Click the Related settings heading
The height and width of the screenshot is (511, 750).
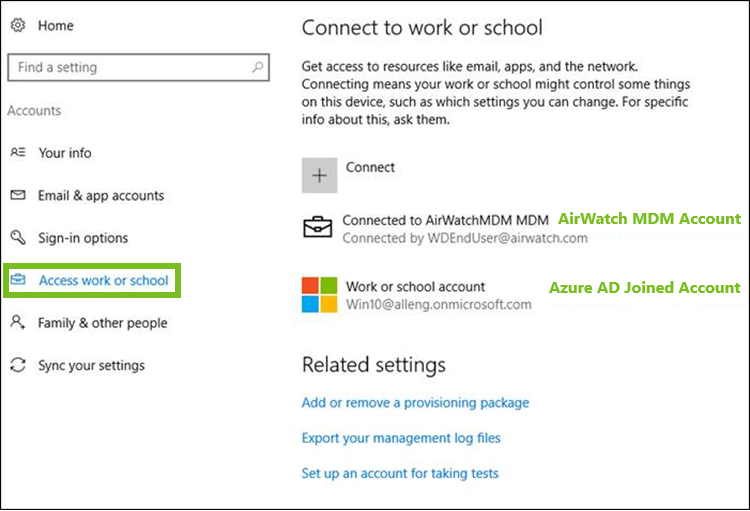pyautogui.click(x=374, y=365)
